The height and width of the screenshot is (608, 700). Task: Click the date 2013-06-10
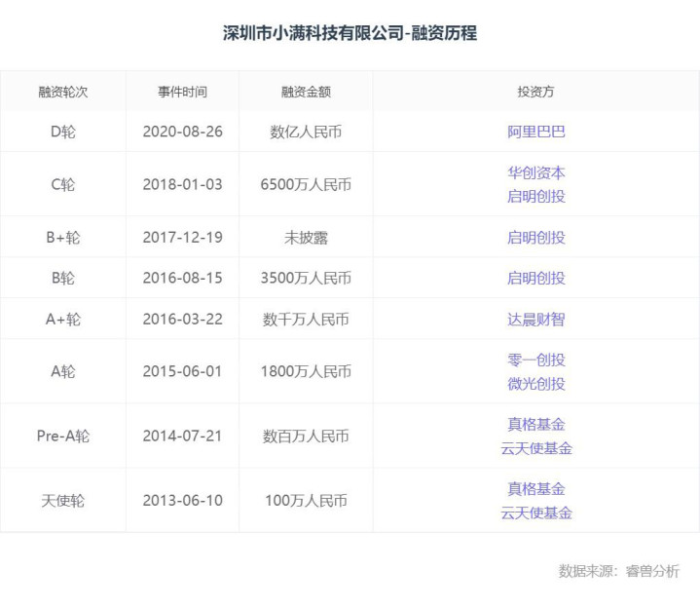coord(182,501)
